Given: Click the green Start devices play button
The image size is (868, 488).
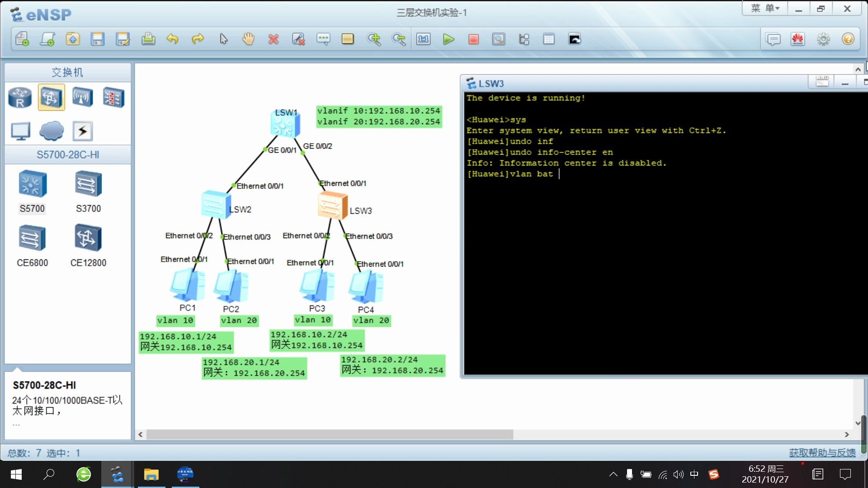Looking at the screenshot, I should pos(448,39).
